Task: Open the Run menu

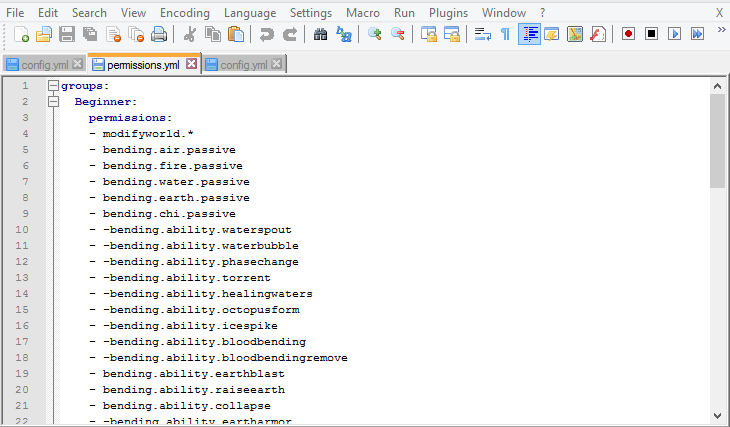Action: [x=404, y=13]
